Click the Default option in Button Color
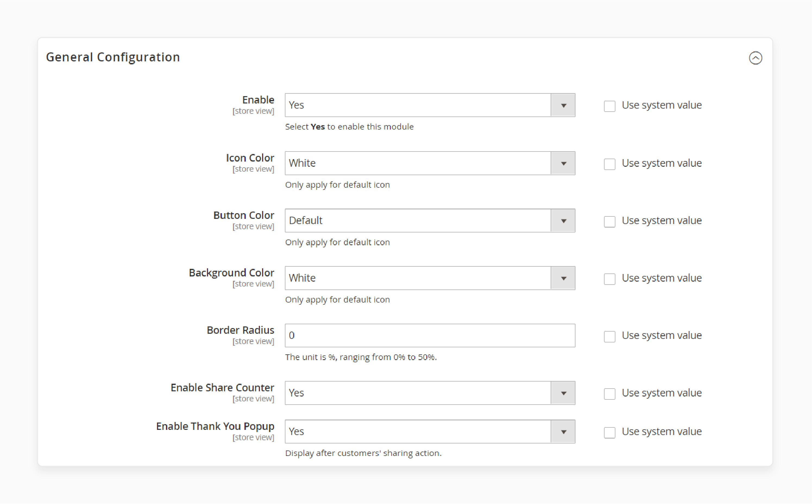Screen dimensions: 812x504 click(x=428, y=220)
